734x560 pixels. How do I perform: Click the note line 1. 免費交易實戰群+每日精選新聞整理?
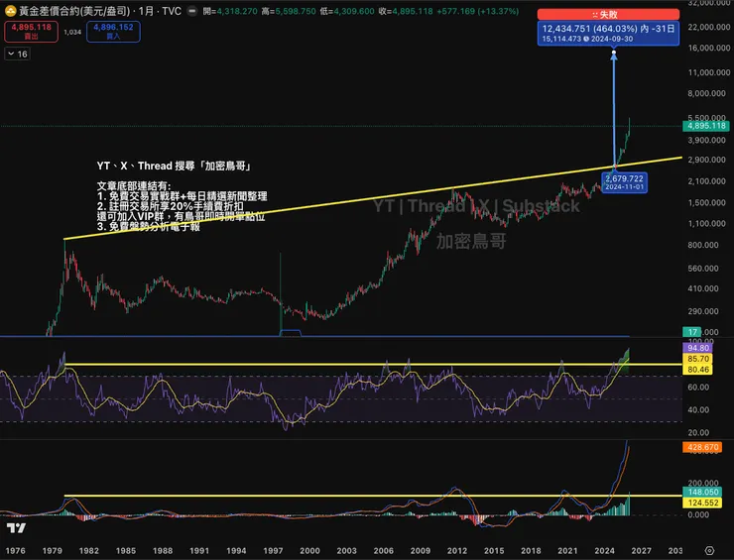tap(183, 196)
